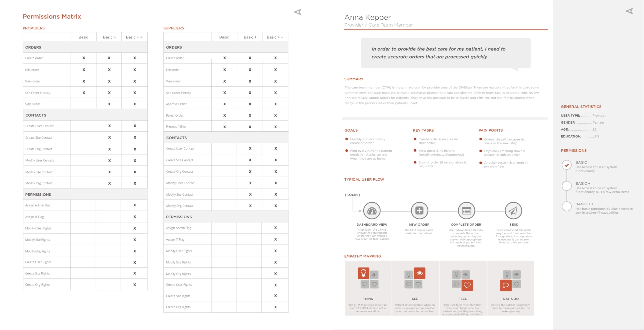644x330 pixels.
Task: Click the New Order plus icon
Action: click(x=419, y=210)
